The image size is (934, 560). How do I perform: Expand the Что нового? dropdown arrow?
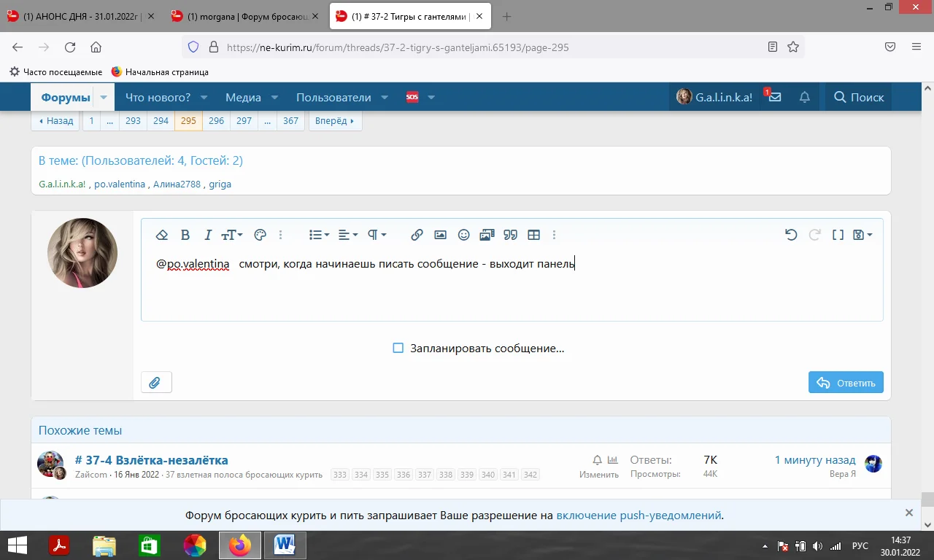(x=204, y=97)
